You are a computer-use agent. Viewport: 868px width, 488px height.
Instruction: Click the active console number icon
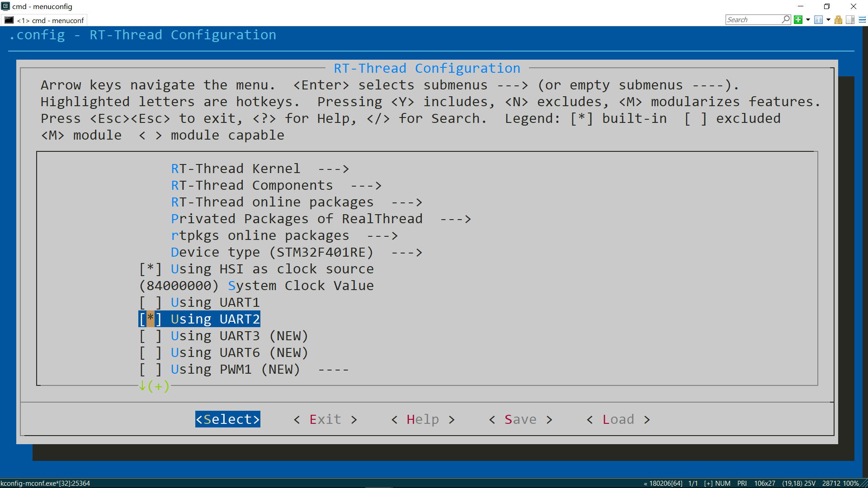coord(818,19)
